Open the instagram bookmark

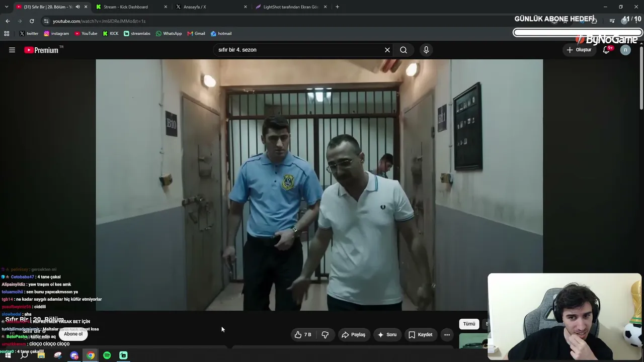(x=56, y=34)
